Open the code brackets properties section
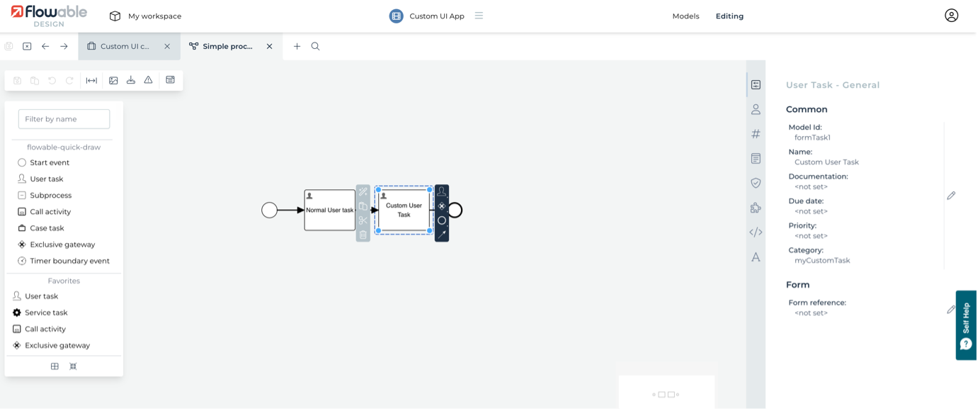This screenshot has width=980, height=411. pos(756,232)
